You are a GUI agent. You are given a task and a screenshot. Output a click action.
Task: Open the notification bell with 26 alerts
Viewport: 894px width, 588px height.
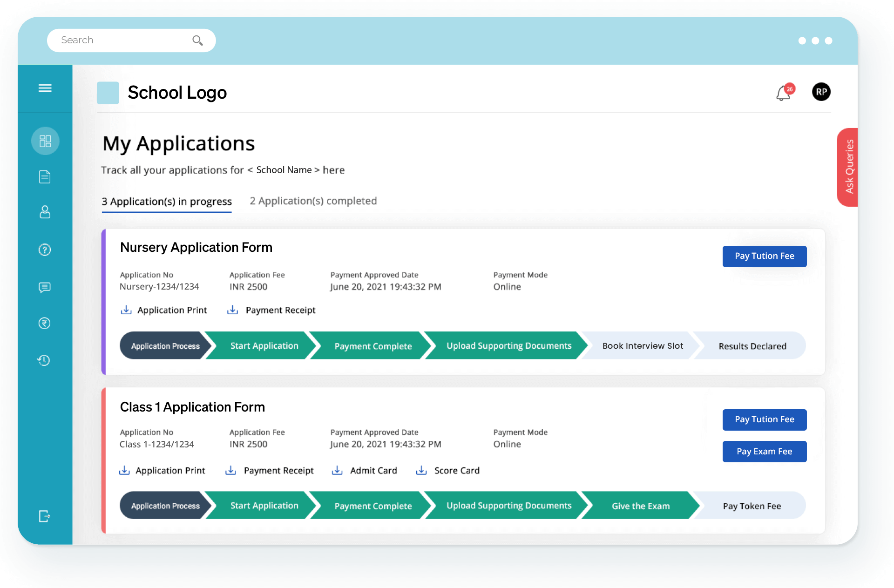tap(783, 93)
